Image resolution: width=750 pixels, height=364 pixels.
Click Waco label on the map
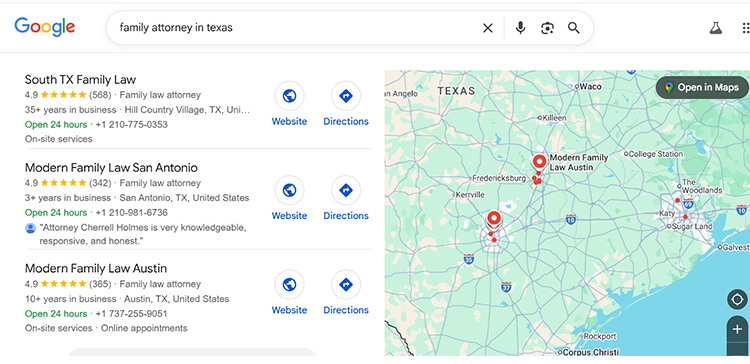591,87
